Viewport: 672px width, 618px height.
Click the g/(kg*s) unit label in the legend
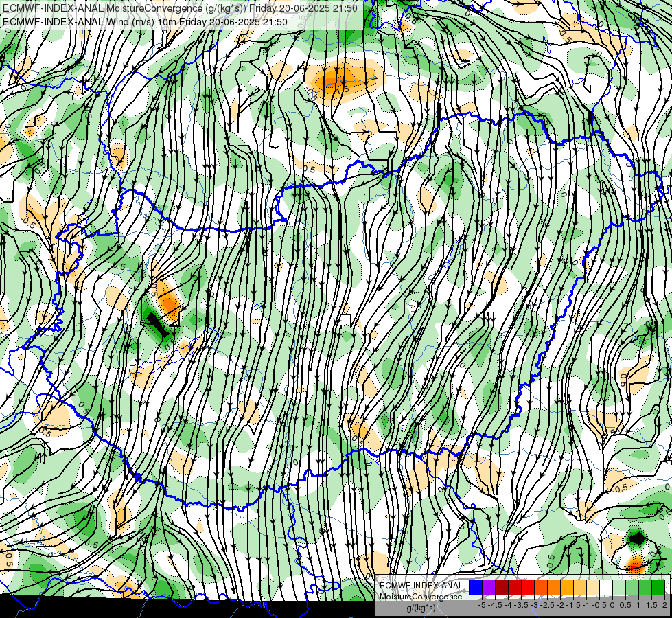coord(421,608)
